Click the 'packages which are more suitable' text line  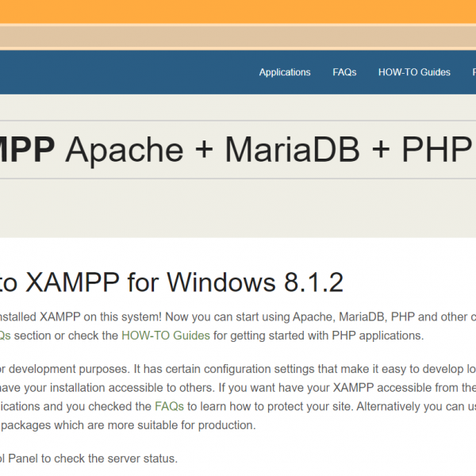(127, 424)
